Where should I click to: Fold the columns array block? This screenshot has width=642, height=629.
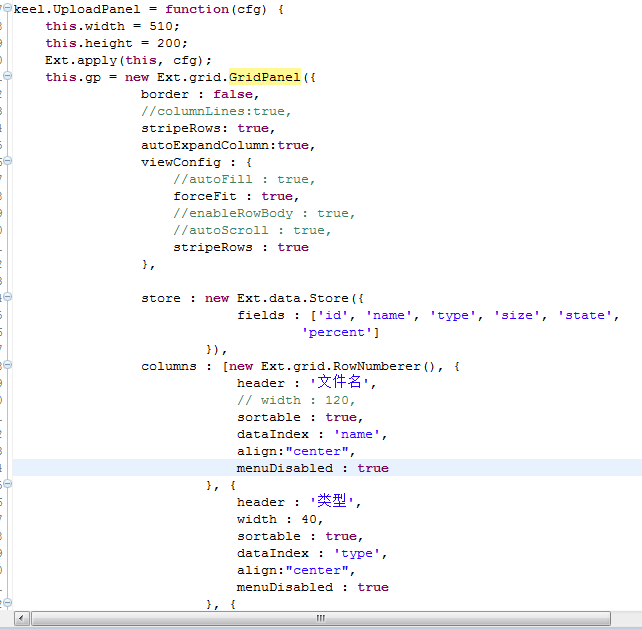click(x=6, y=366)
